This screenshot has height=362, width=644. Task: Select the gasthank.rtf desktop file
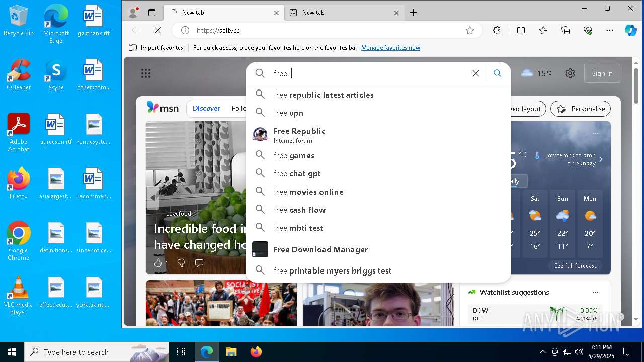[94, 21]
